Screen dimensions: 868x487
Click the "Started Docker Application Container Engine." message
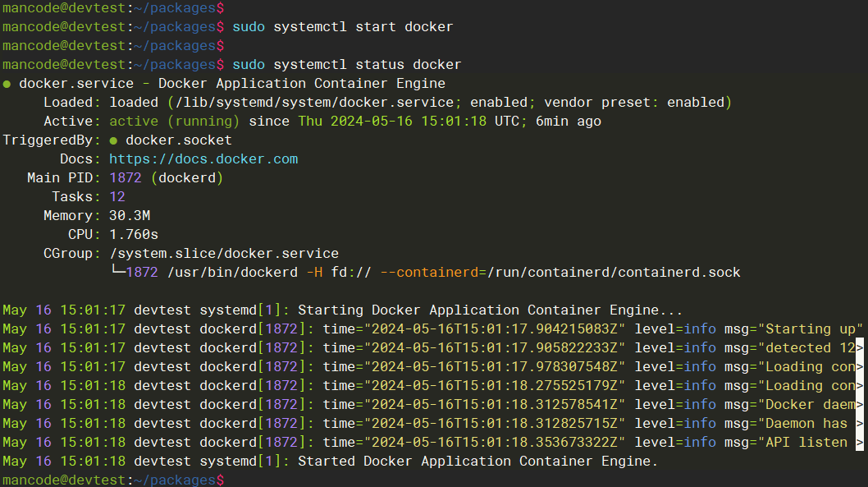pos(477,462)
